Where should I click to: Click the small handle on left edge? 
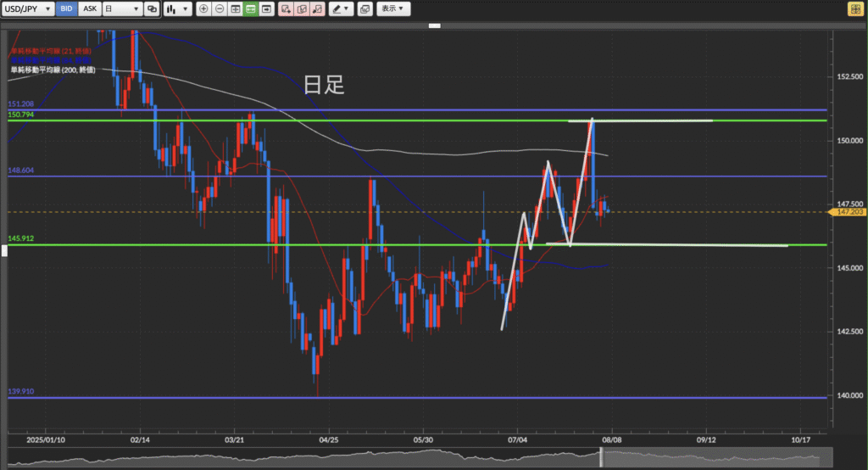[4, 250]
